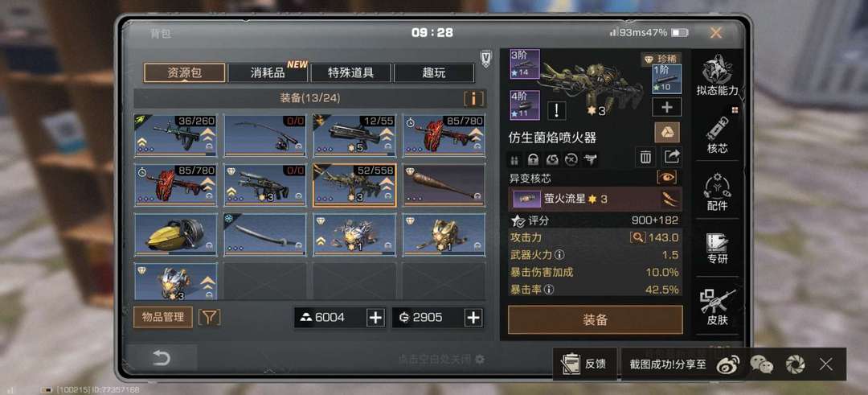Screen dimensions: 868x395
Task: Click the Weibo share icon
Action: 727,364
